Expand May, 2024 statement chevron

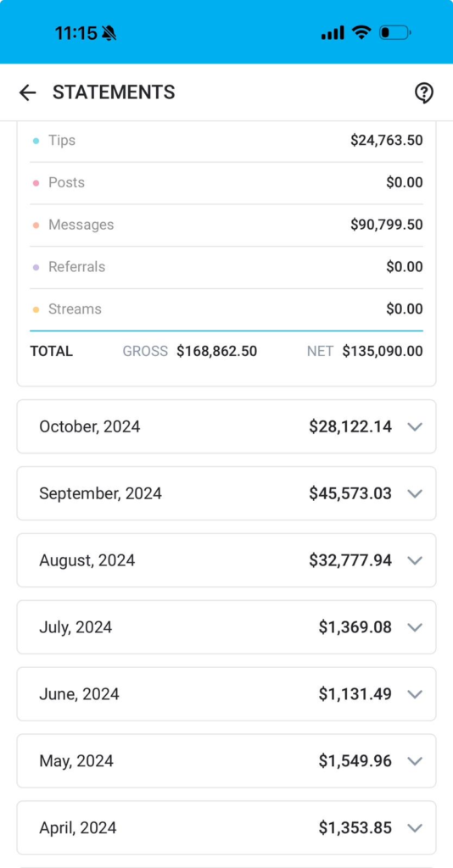[x=415, y=761]
